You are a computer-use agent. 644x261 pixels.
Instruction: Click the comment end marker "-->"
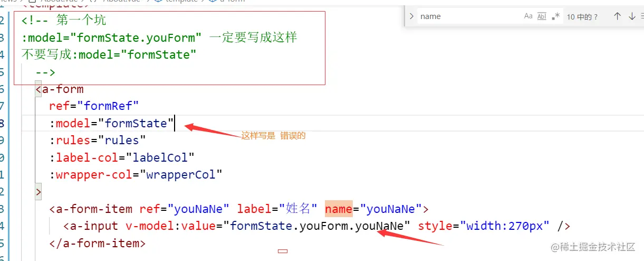[x=45, y=72]
